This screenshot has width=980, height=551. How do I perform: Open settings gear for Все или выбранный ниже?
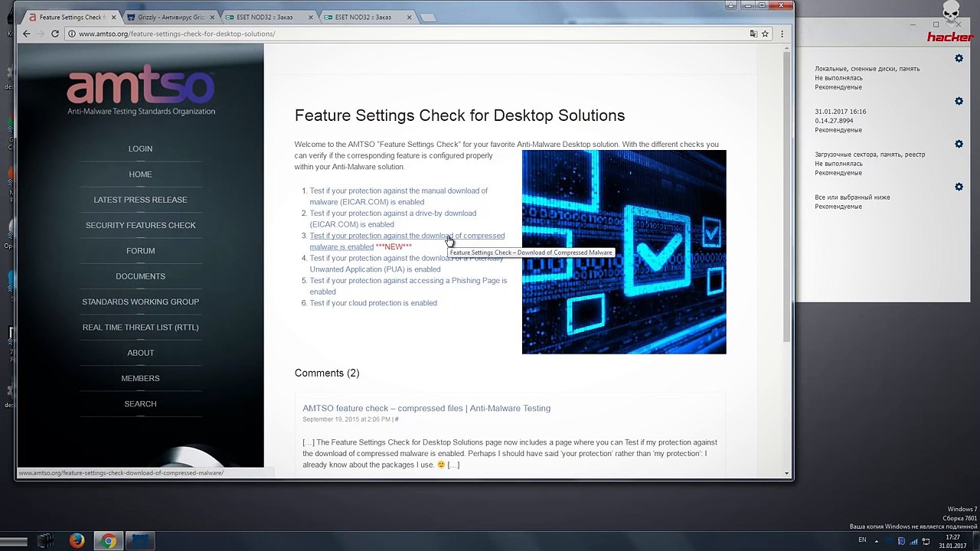pyautogui.click(x=959, y=187)
